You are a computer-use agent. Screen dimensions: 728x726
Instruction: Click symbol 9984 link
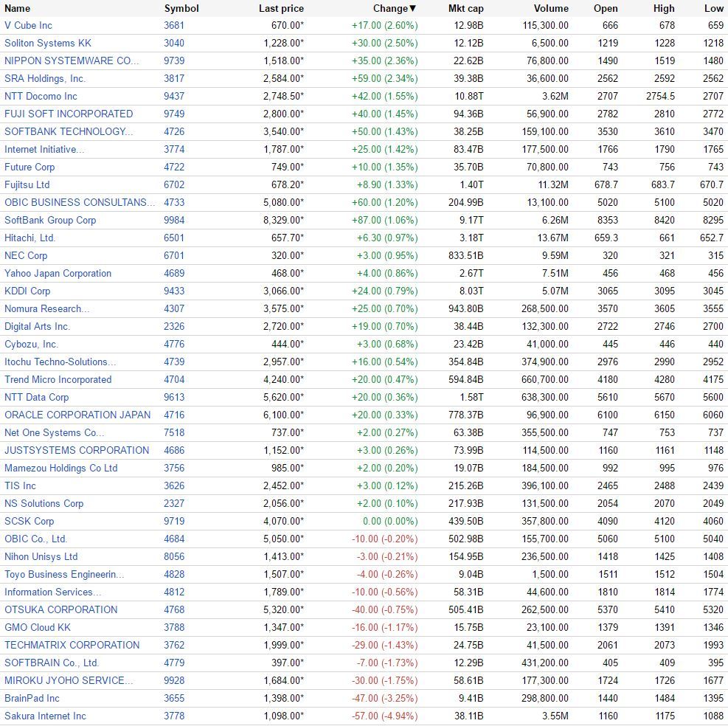click(174, 220)
